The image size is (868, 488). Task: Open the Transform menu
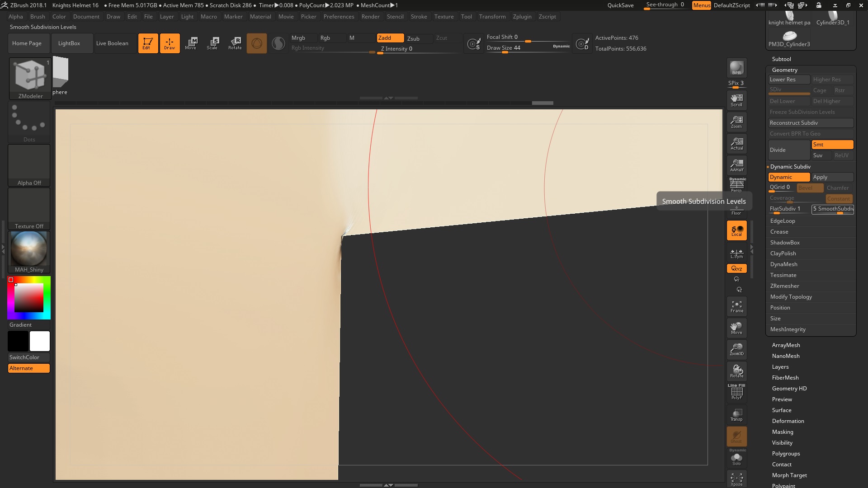point(492,17)
